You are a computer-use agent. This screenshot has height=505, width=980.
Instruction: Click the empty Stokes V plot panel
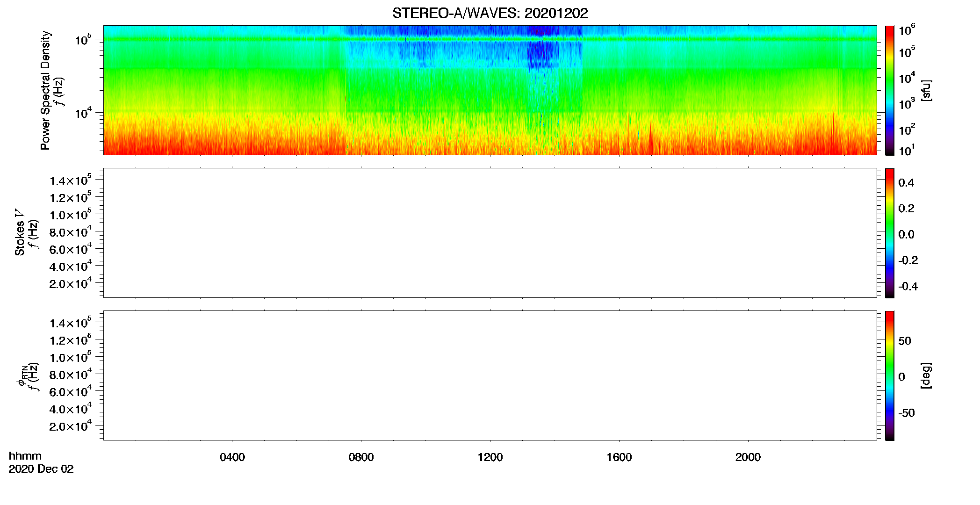click(x=490, y=233)
